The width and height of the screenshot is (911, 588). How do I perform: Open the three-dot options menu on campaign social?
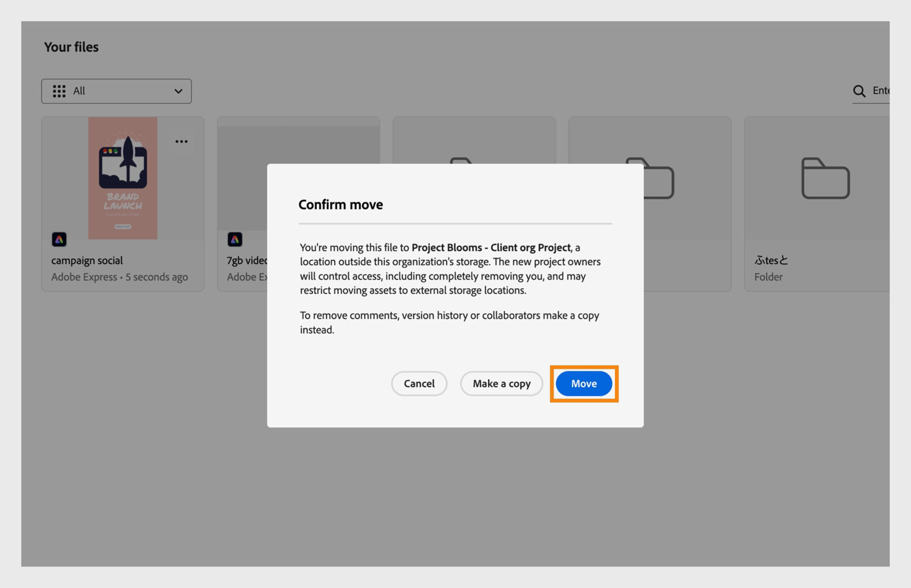click(x=181, y=141)
